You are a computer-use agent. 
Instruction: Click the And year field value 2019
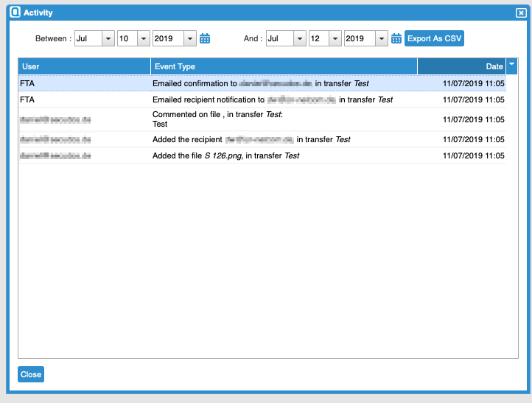[360, 38]
